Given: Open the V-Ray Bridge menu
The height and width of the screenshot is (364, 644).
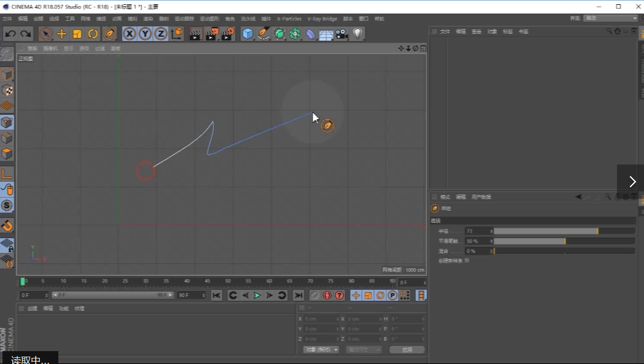Looking at the screenshot, I should click(323, 19).
